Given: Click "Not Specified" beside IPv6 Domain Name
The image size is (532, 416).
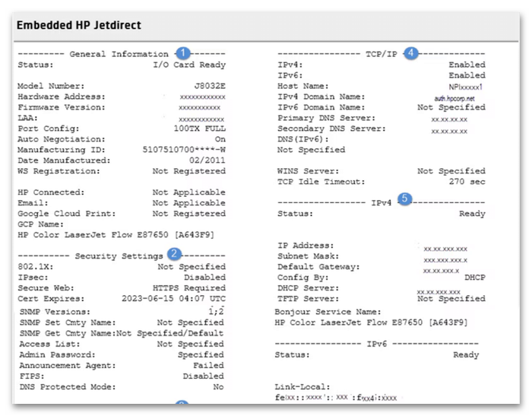Looking at the screenshot, I should pyautogui.click(x=451, y=107).
